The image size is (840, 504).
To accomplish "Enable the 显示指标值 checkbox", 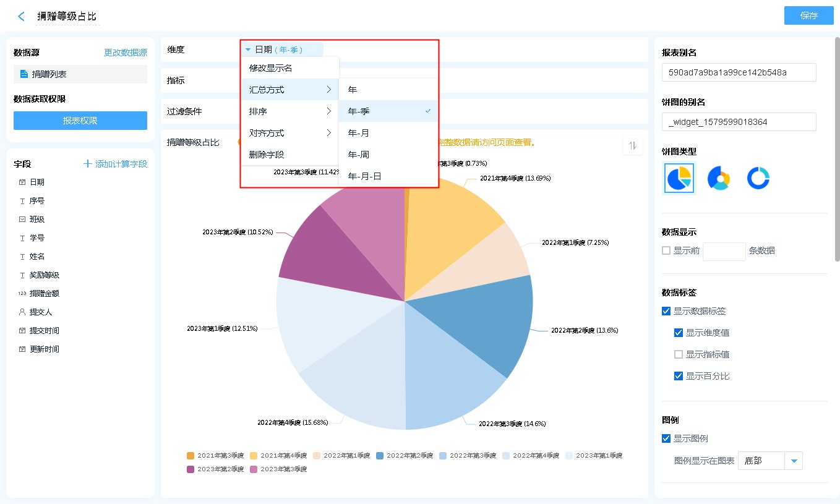I will [679, 354].
